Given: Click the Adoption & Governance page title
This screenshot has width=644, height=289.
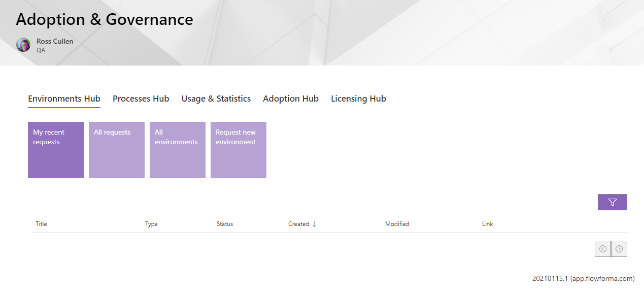Looking at the screenshot, I should click(105, 19).
